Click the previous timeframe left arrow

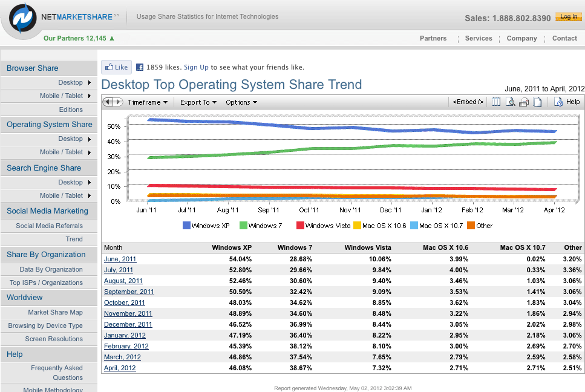[108, 102]
